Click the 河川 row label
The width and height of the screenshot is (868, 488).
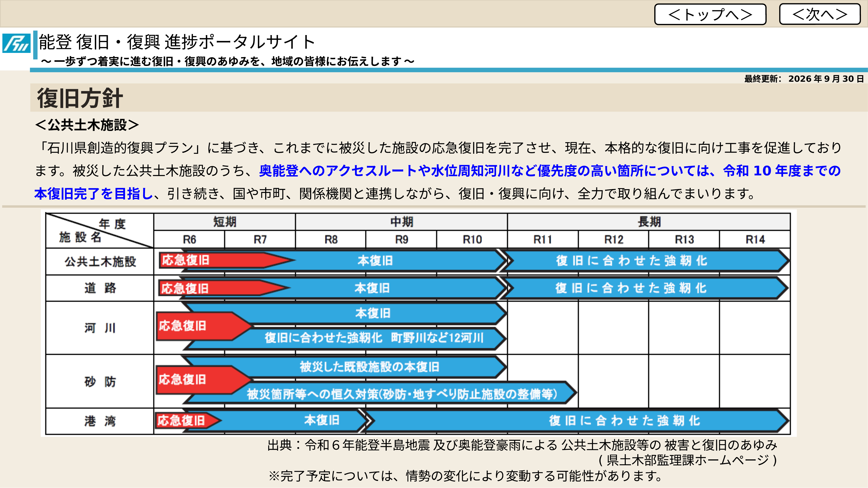point(100,328)
